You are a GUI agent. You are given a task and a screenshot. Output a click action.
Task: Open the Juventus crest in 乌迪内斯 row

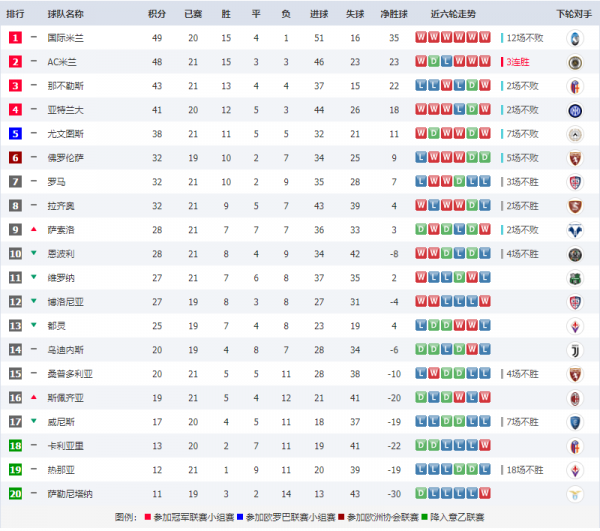tap(575, 350)
